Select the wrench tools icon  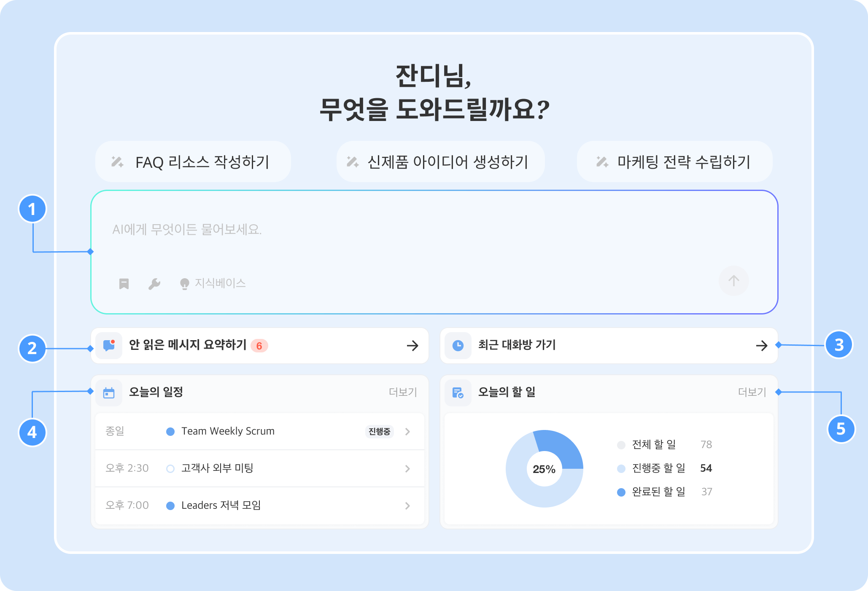(154, 283)
